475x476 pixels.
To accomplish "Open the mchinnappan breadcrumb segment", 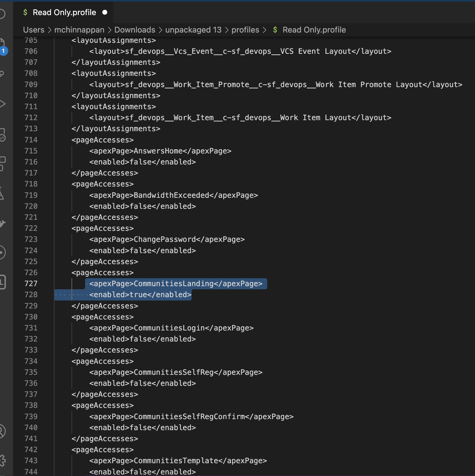I will pos(79,30).
